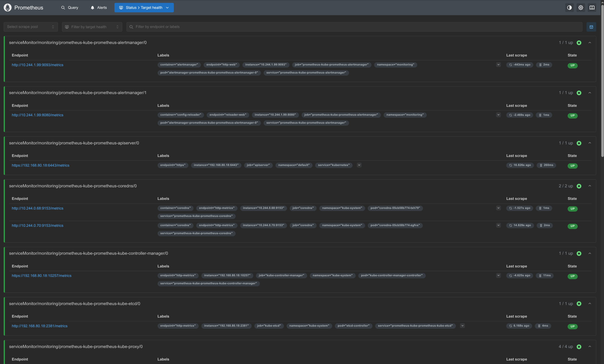604x364 pixels.
Task: Toggle the dark/light theme icon
Action: point(570,8)
